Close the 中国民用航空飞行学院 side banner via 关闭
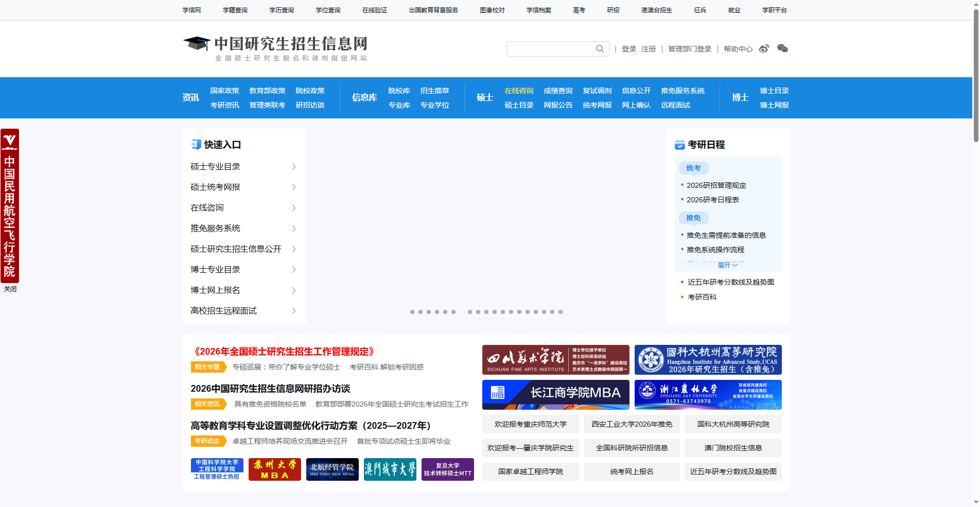This screenshot has height=507, width=980. pos(10,289)
